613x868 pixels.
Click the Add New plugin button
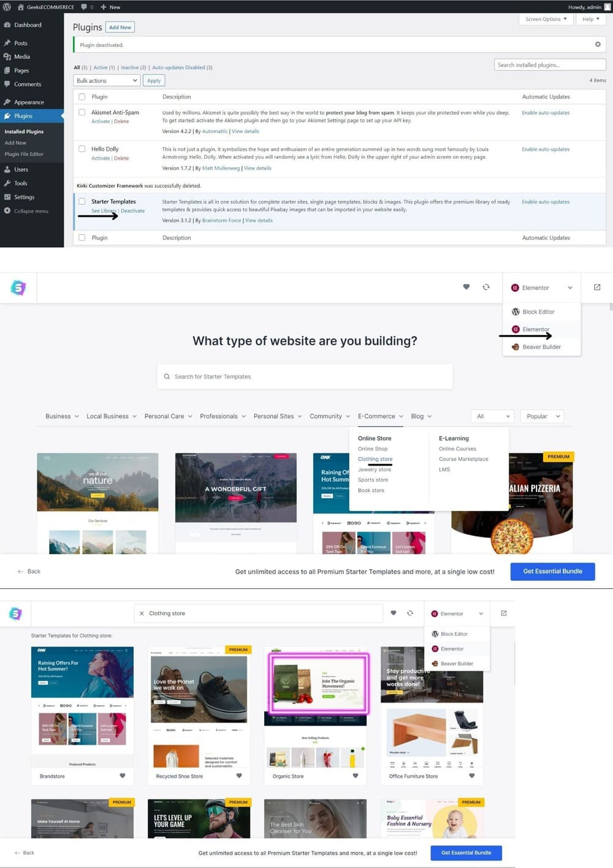click(120, 27)
